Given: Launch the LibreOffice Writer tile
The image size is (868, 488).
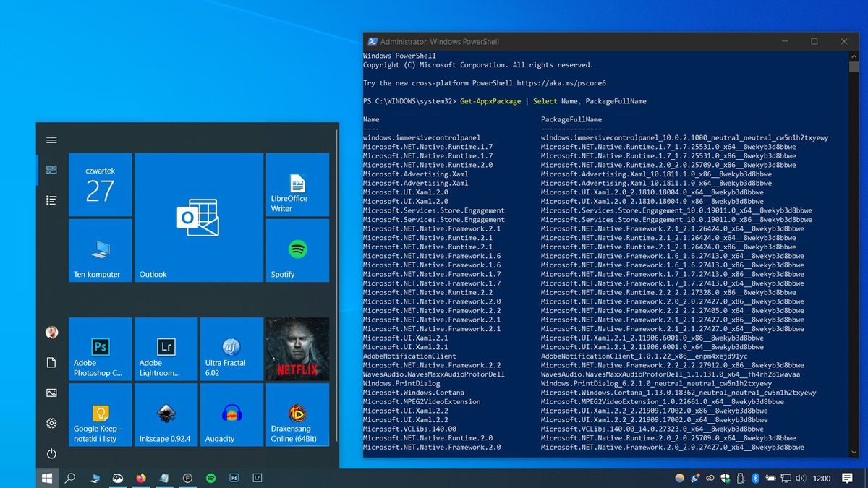Looking at the screenshot, I should [297, 184].
